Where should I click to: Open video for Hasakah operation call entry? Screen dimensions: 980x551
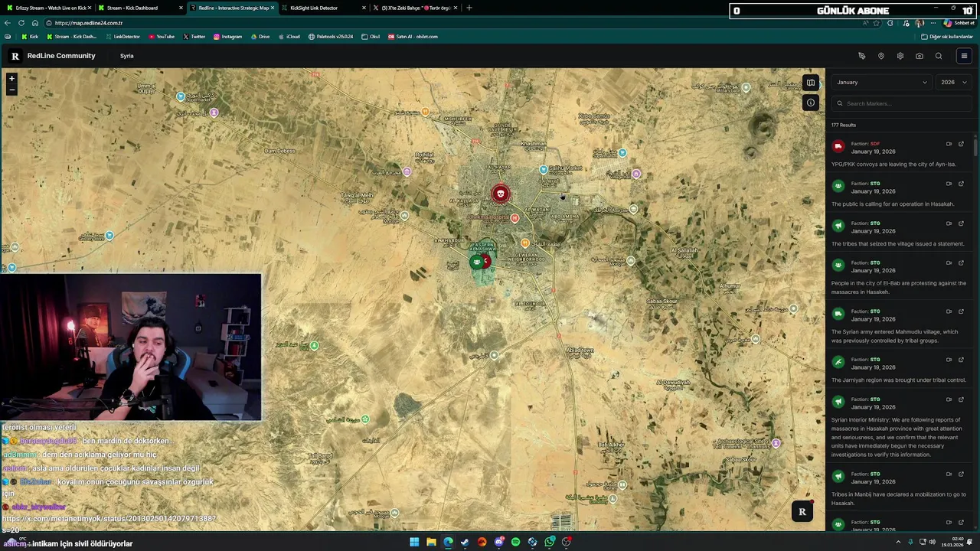(x=949, y=184)
